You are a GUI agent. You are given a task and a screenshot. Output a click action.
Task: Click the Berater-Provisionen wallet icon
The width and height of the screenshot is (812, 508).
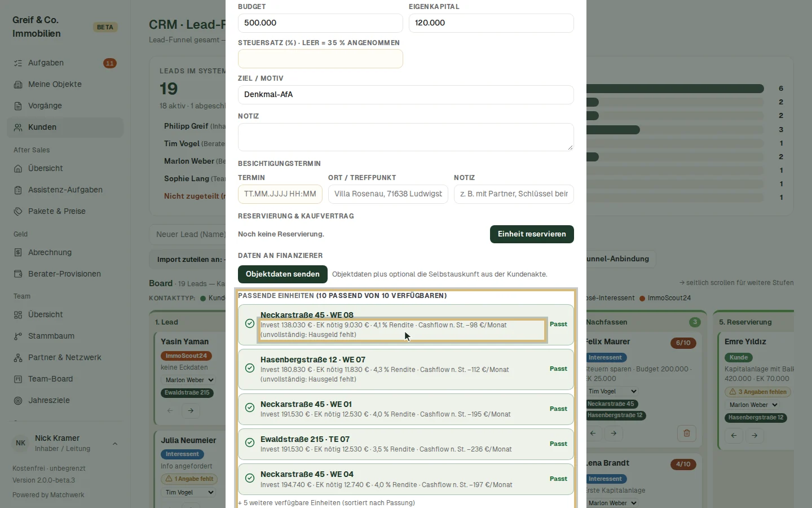(18, 274)
